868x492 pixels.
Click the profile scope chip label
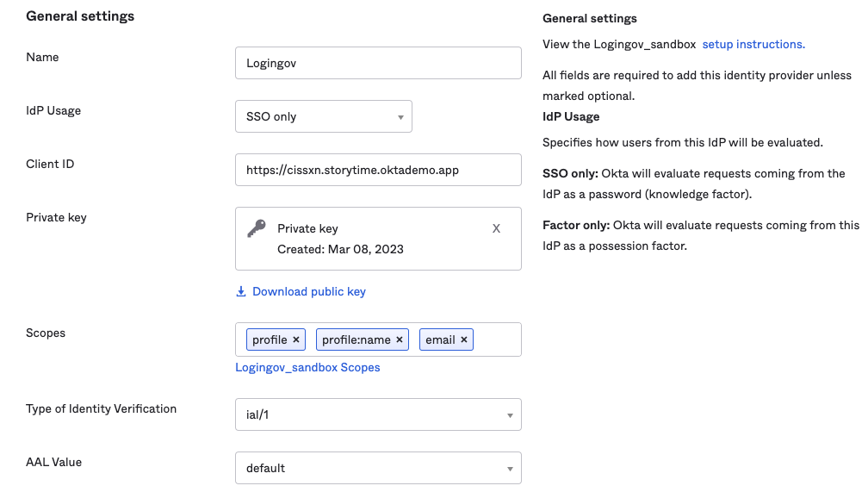point(270,339)
